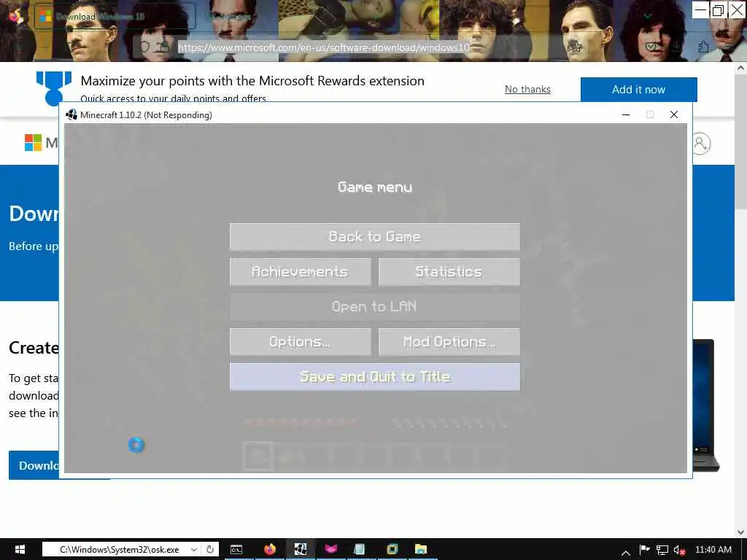The image size is (747, 560).
Task: Expand the taskbar address dropdown arrow
Action: [194, 549]
